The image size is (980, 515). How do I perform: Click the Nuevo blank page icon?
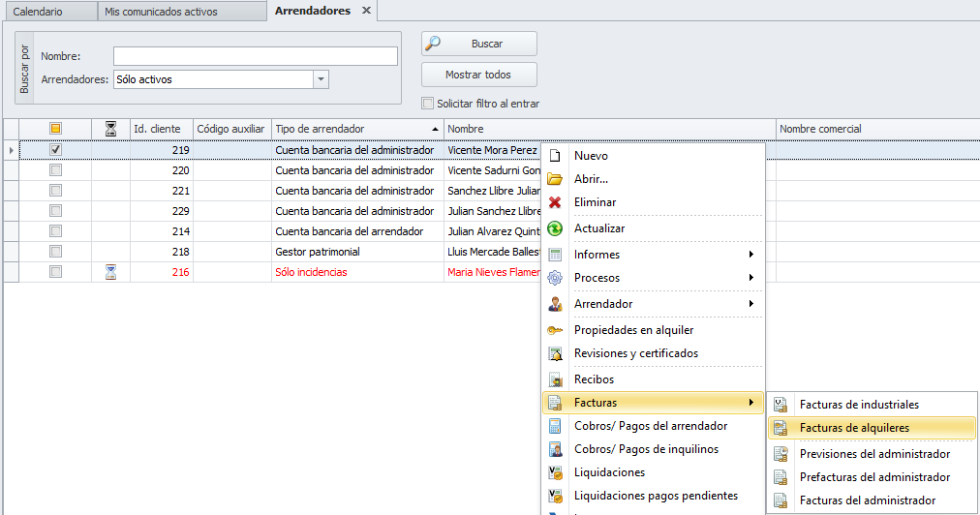554,156
